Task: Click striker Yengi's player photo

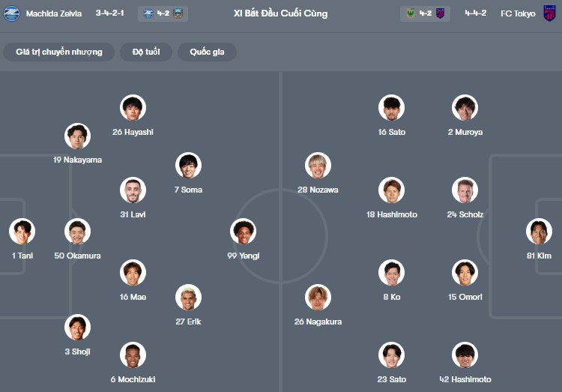Action: click(x=243, y=232)
